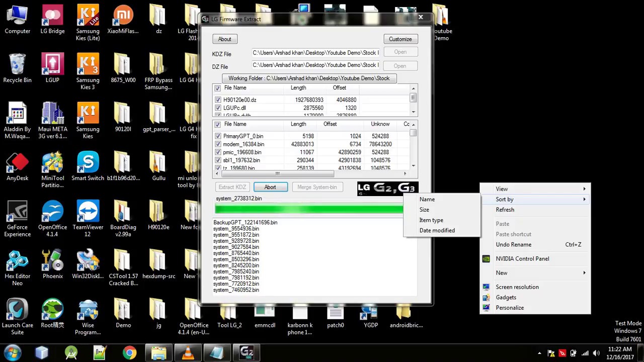
Task: Select the Samsung Kies (Lite) icon
Action: pos(88,23)
